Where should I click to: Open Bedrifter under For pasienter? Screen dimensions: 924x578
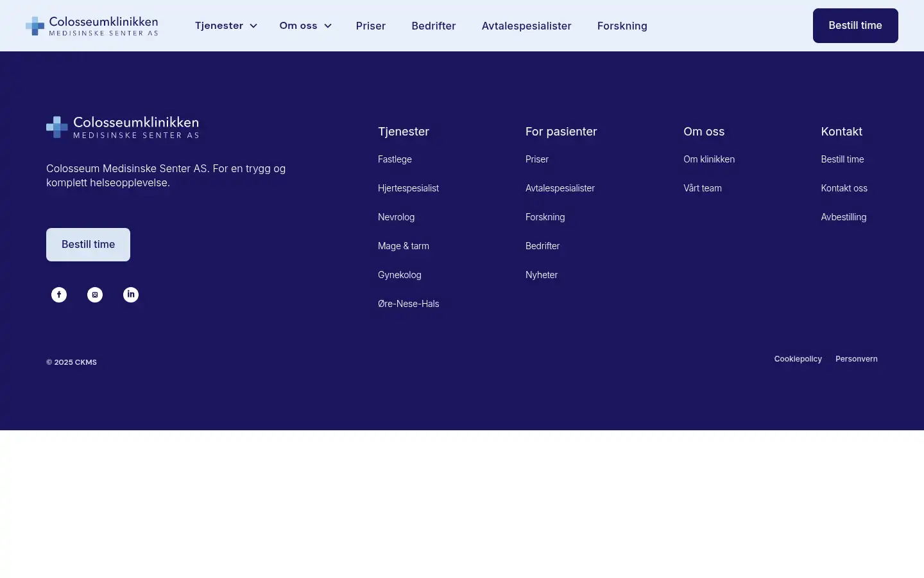(543, 246)
